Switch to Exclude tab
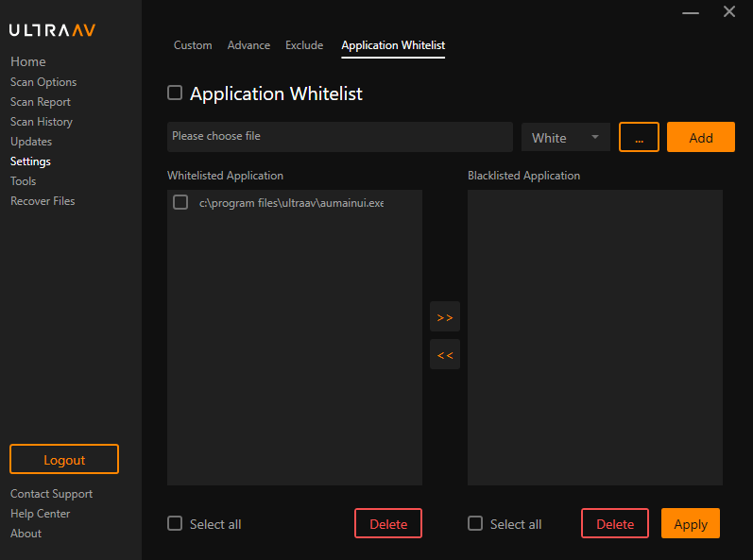This screenshot has height=560, width=753. [x=304, y=45]
